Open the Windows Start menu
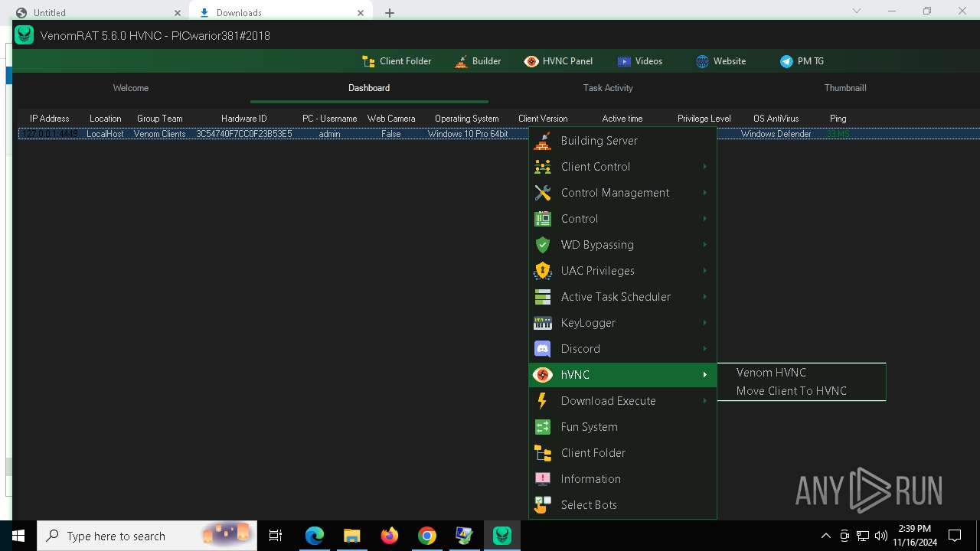The width and height of the screenshot is (980, 551). [x=18, y=536]
